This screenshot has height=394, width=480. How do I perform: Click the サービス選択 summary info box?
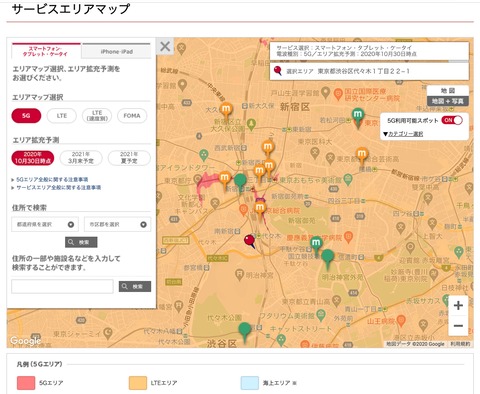369,51
